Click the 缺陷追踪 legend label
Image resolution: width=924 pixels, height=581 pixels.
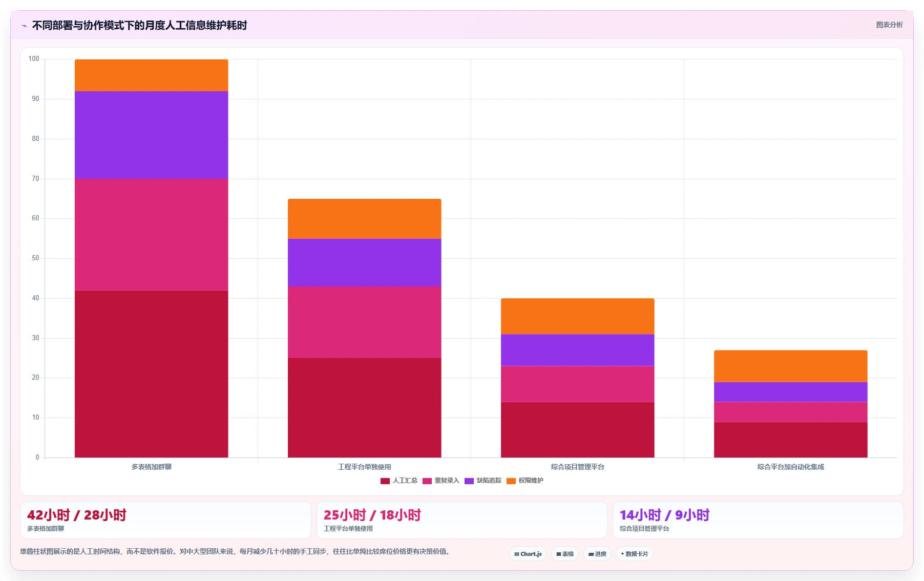point(489,481)
